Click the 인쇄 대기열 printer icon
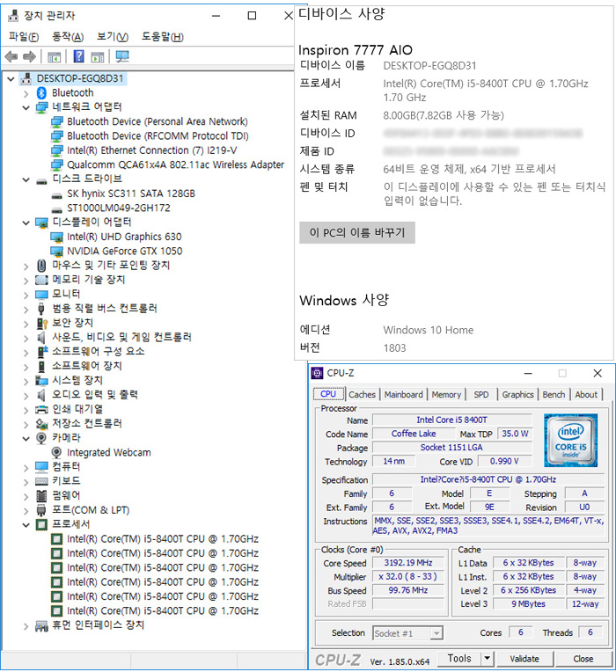Viewport: 616px width, 672px height. (41, 409)
